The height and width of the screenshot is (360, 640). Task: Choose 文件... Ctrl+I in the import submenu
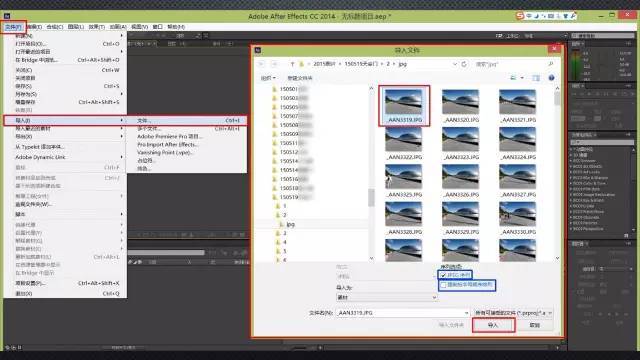point(187,120)
